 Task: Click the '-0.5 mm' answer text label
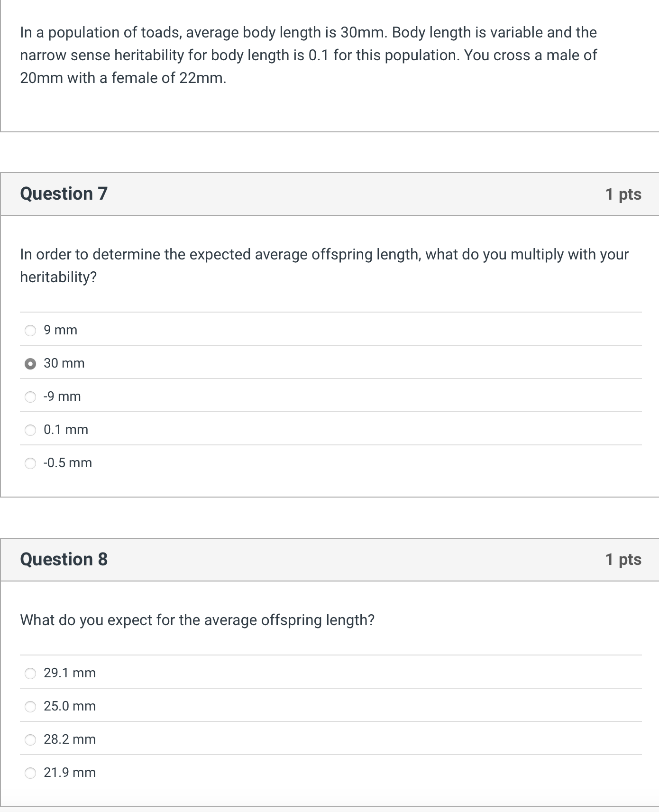68,463
